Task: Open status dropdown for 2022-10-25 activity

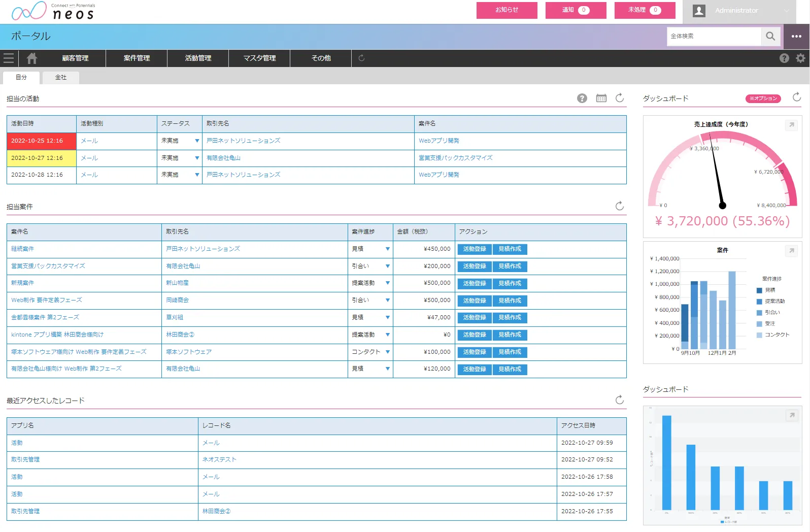Action: point(197,141)
